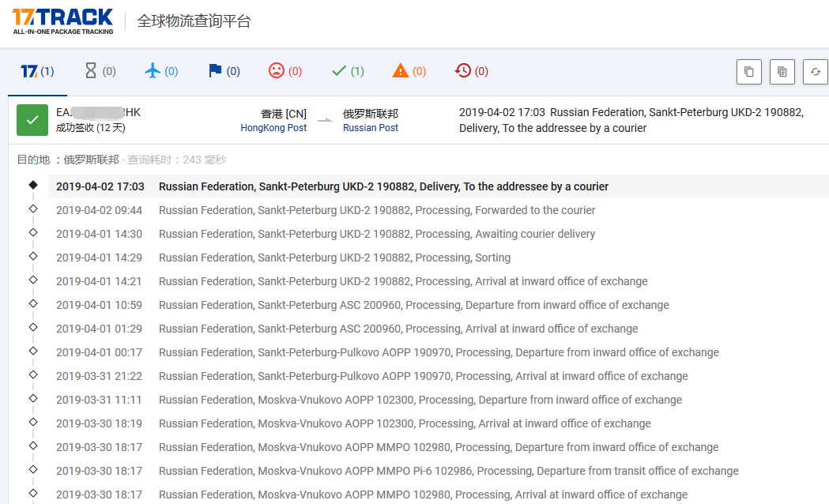
Task: Filter by Expired clock icon
Action: click(x=471, y=71)
